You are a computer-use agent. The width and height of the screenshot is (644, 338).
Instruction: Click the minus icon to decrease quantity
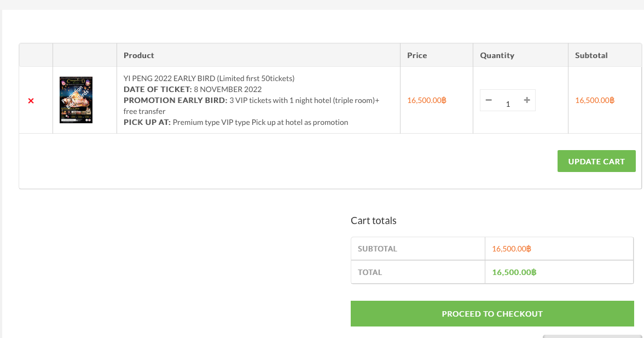(489, 100)
